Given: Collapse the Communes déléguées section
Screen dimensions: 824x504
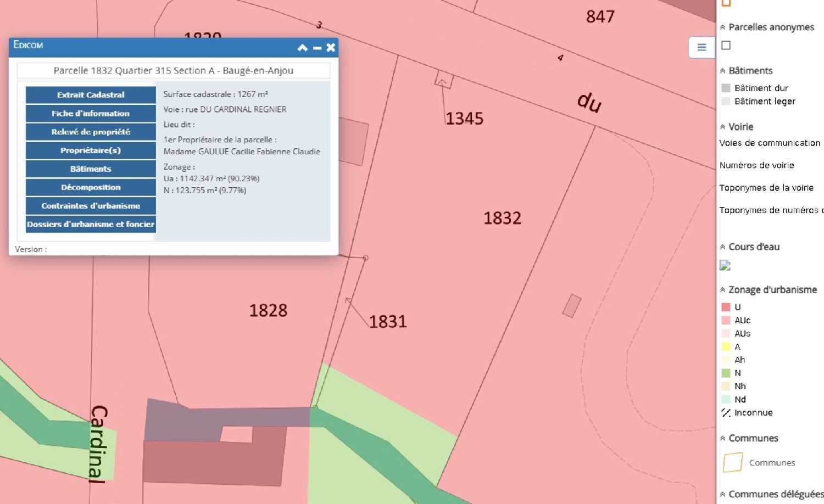Looking at the screenshot, I should coord(723,494).
